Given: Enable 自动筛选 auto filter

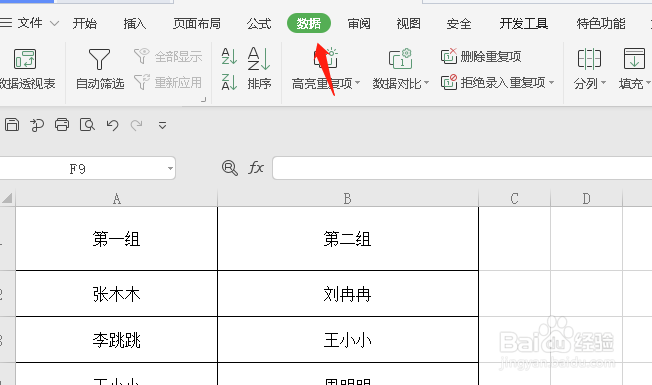Looking at the screenshot, I should pos(100,69).
